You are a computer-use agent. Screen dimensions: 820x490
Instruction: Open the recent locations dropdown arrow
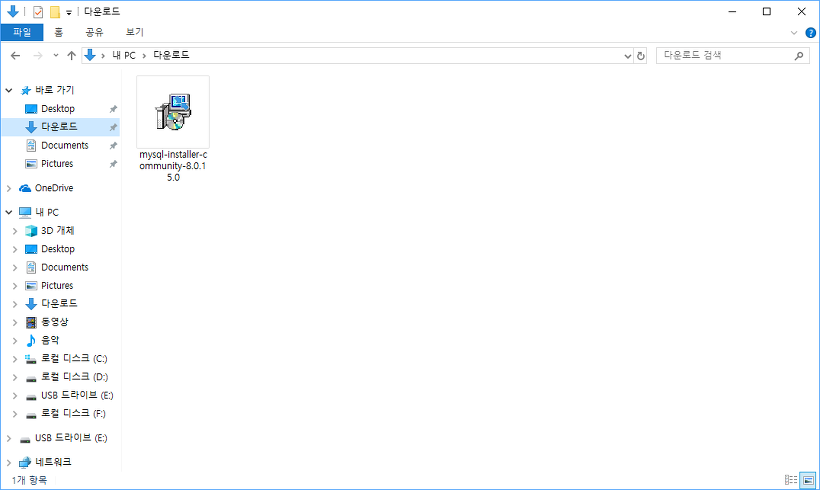[x=55, y=55]
